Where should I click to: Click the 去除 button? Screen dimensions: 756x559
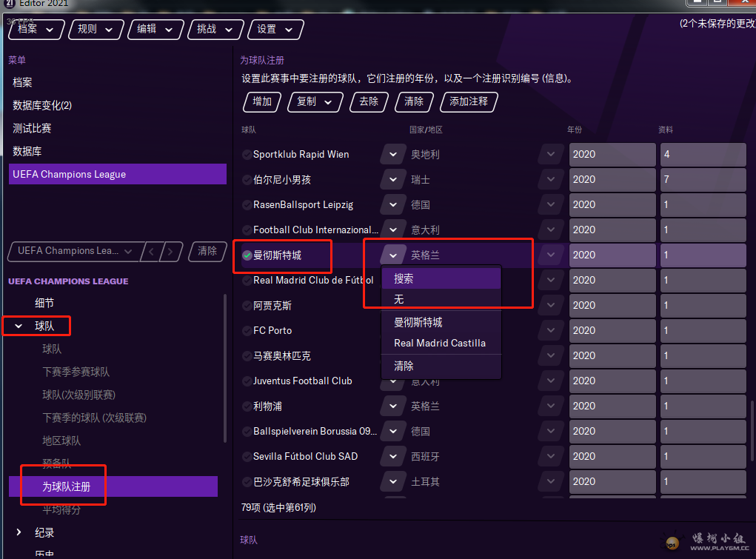[369, 101]
